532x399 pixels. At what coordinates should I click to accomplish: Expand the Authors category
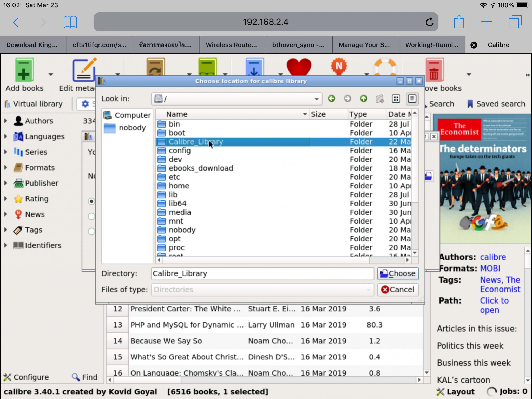click(6, 121)
